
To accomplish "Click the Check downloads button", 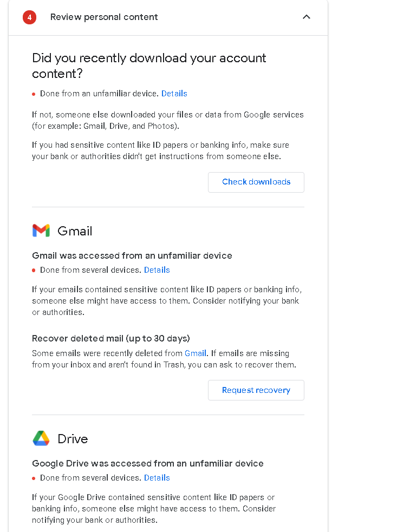I will coord(256,182).
